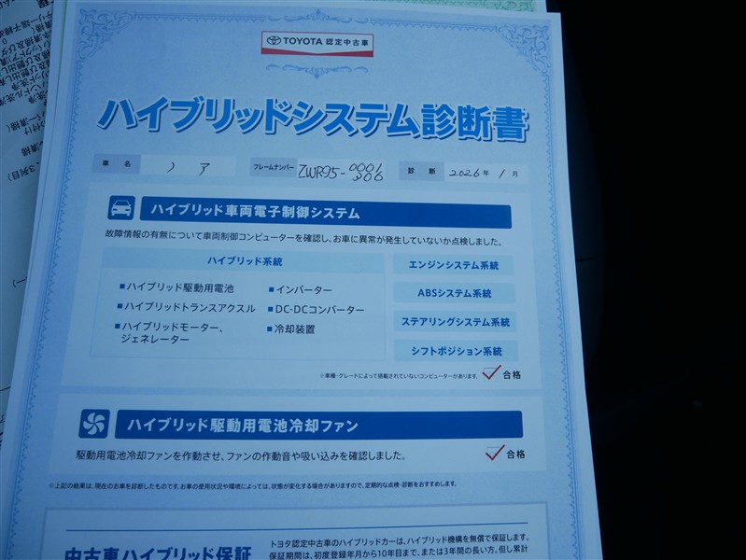Toggle the 合格 checkmark in the electronic control section
Screen dimensions: 746x560
coord(492,373)
